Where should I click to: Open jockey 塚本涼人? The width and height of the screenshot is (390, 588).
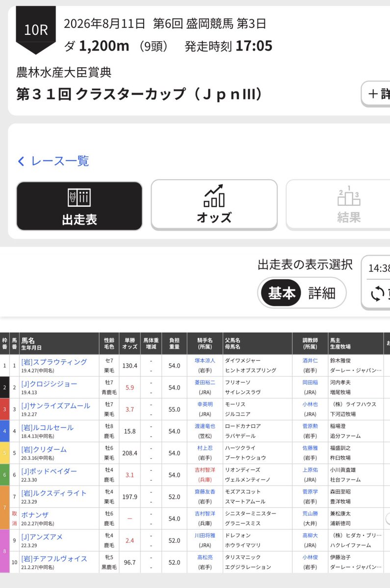pos(205,360)
